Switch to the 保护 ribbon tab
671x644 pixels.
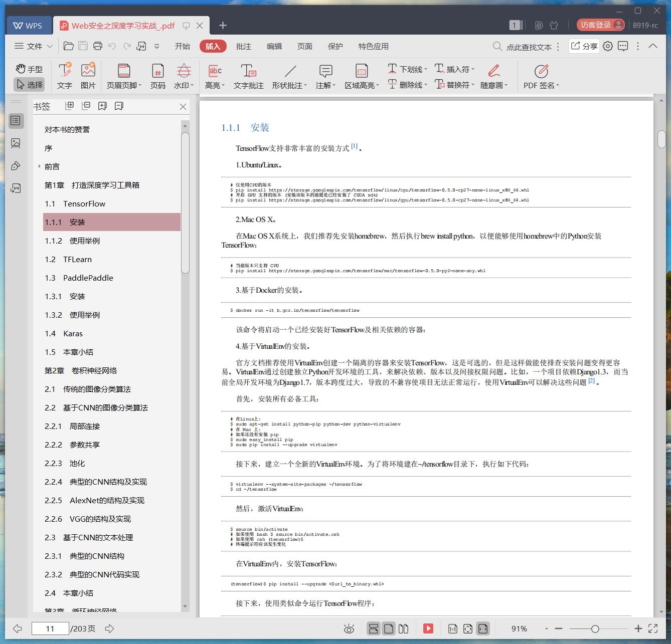point(335,46)
